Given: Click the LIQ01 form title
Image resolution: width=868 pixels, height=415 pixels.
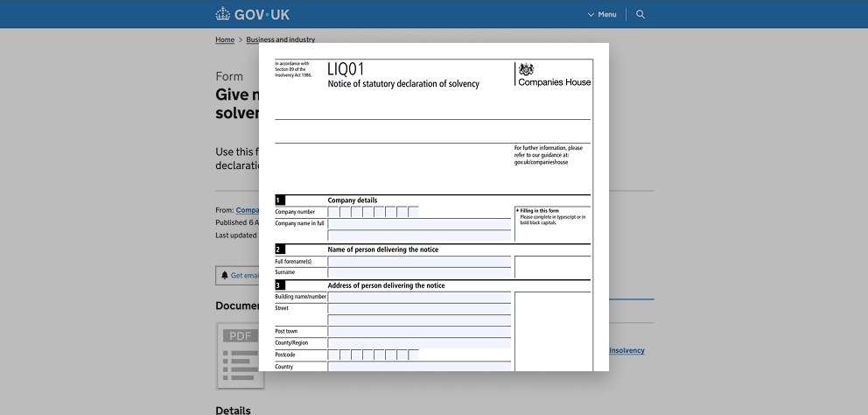Looking at the screenshot, I should [x=346, y=69].
